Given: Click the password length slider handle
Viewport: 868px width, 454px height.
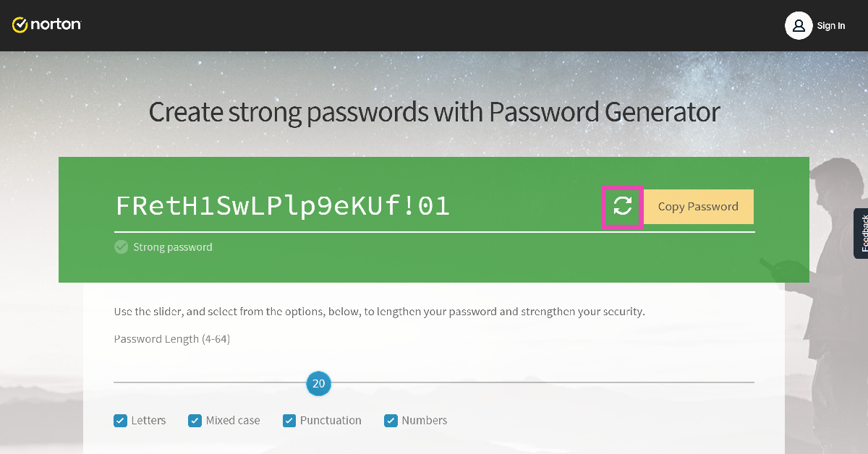Looking at the screenshot, I should [x=318, y=384].
